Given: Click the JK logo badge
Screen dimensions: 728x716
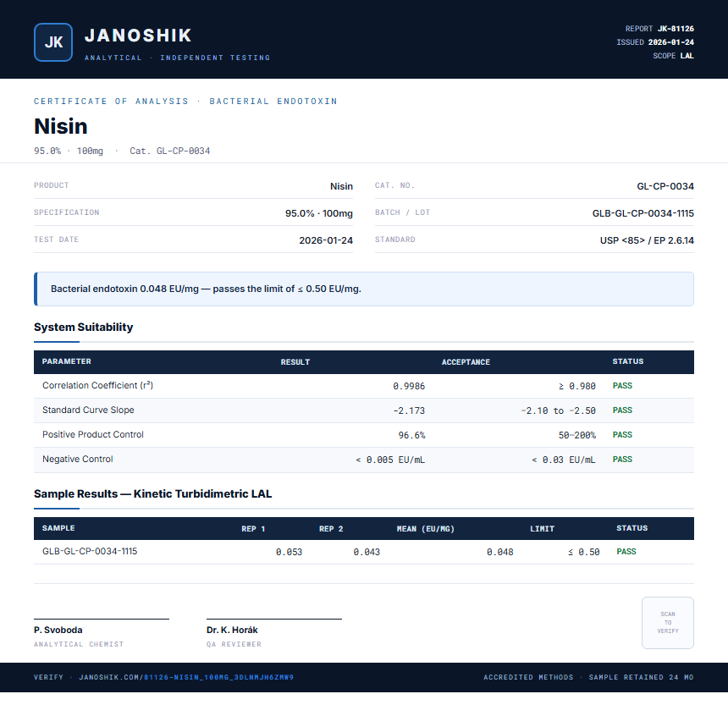Looking at the screenshot, I should tap(53, 42).
